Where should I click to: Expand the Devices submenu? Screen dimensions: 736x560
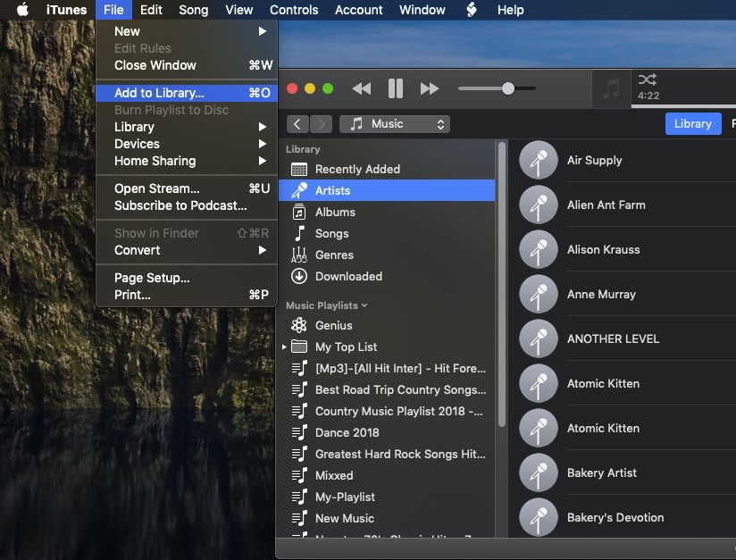click(x=187, y=144)
